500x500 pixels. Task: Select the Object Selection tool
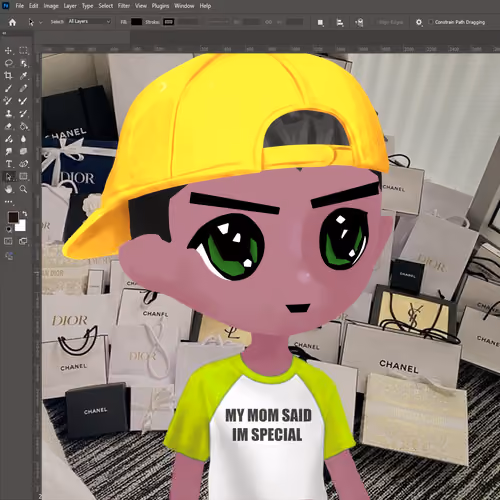coord(23,63)
